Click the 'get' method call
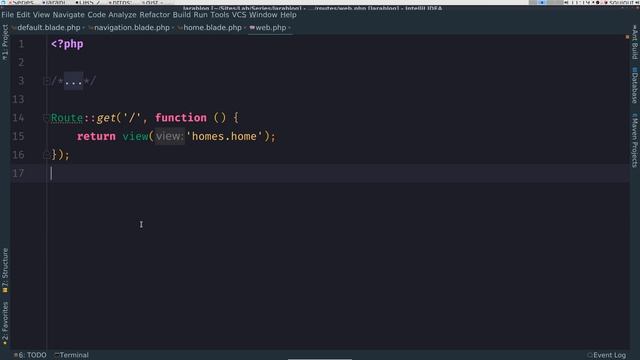The image size is (640, 360). (x=106, y=118)
